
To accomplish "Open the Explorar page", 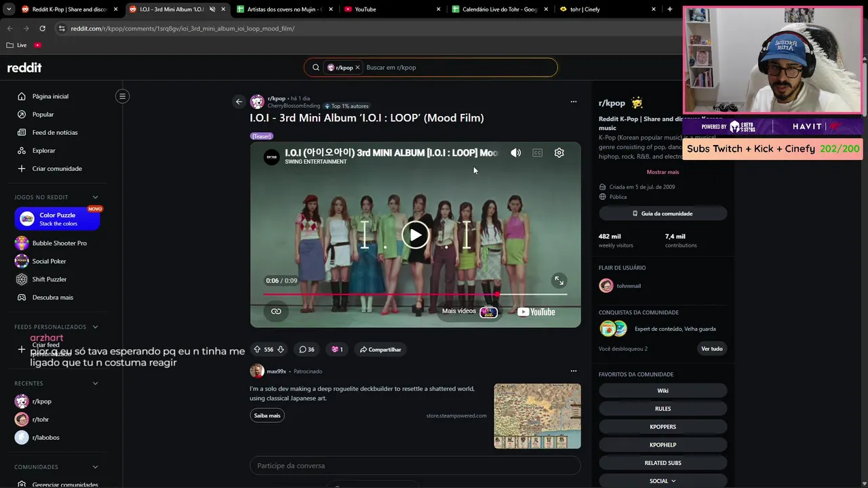I will click(x=43, y=150).
